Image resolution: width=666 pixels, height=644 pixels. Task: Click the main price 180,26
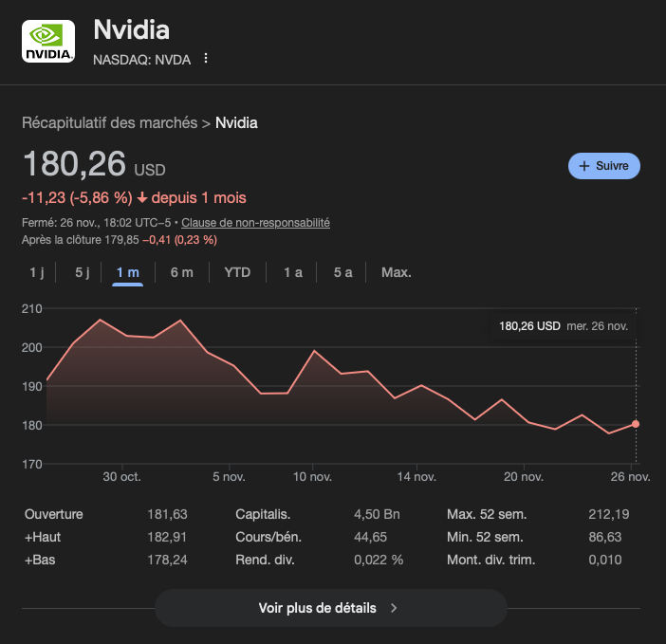tap(74, 163)
